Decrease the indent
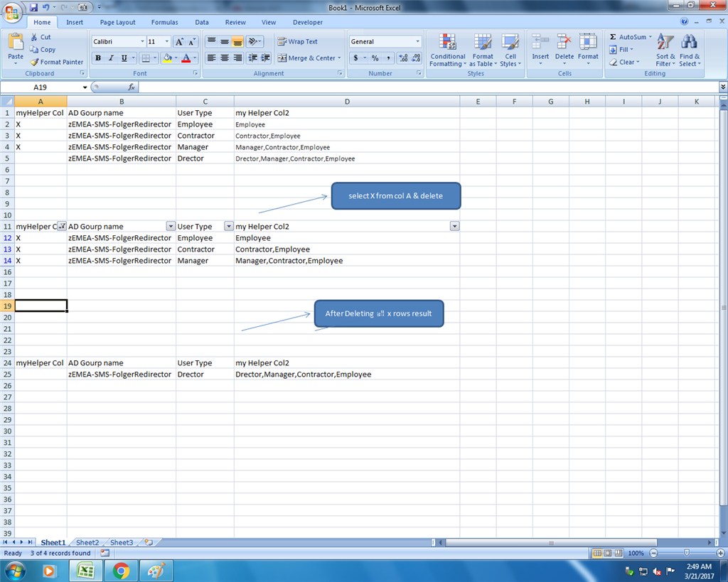The image size is (728, 582). (252, 58)
